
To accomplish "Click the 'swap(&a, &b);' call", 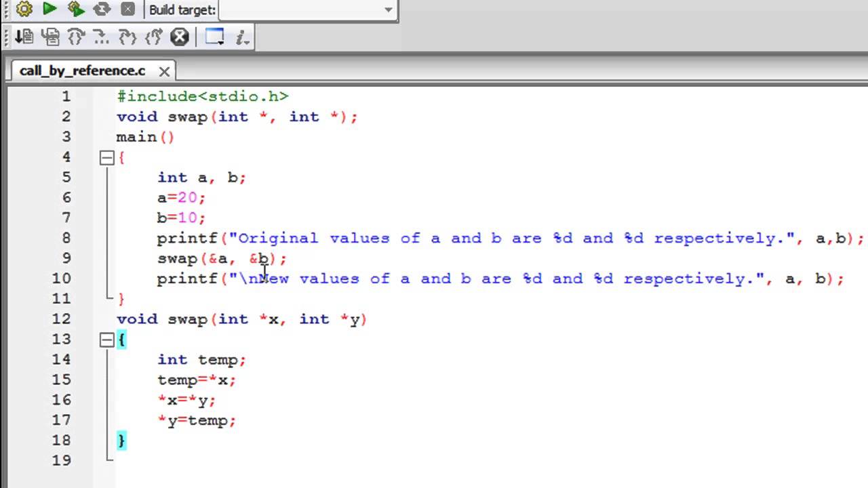I will pos(222,258).
